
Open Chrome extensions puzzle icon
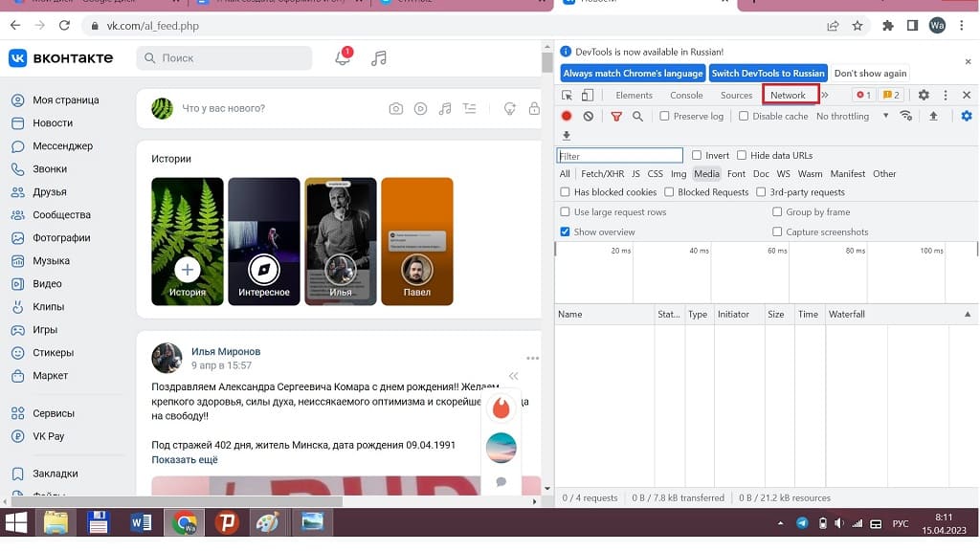tap(887, 26)
